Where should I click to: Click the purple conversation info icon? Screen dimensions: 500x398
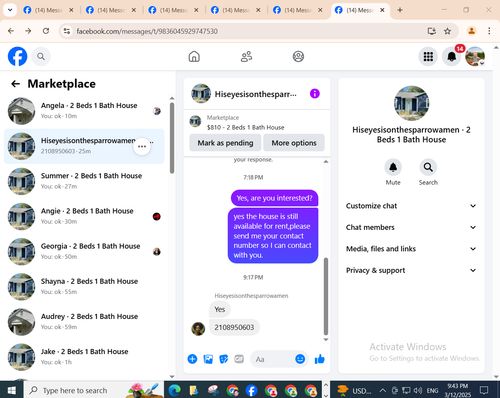click(x=315, y=94)
